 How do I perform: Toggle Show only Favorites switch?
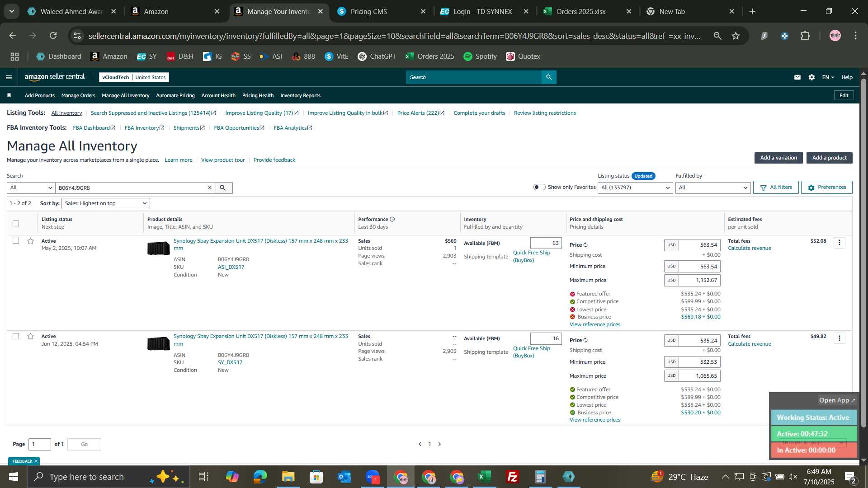[539, 187]
